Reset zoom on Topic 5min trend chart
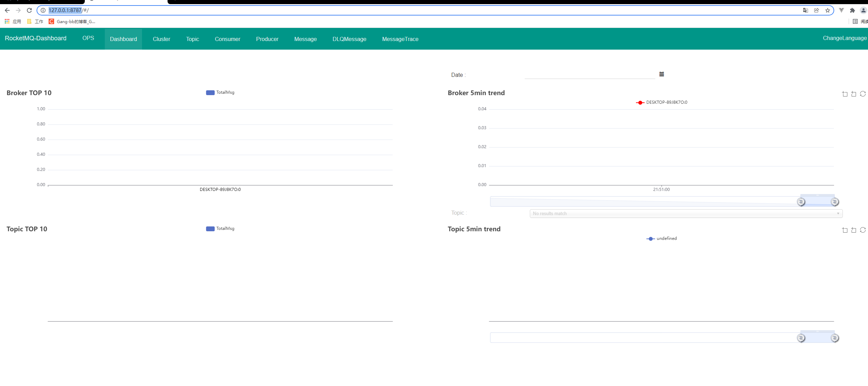This screenshot has height=386, width=868. tap(854, 230)
